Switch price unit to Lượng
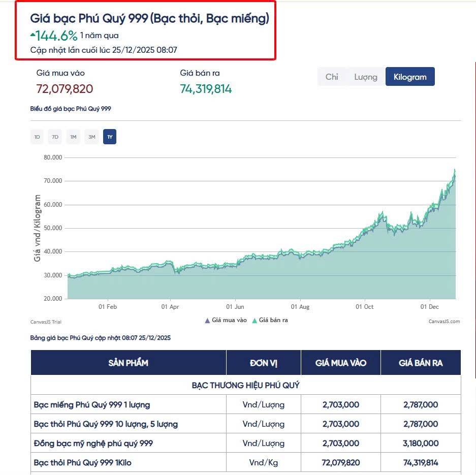 (366, 77)
